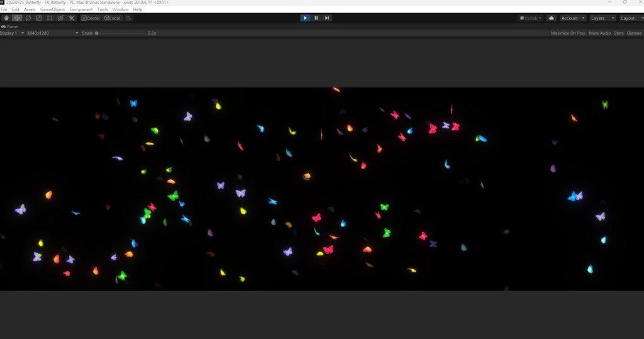Image resolution: width=644 pixels, height=339 pixels.
Task: Click the Scale slider handle
Action: 97,33
